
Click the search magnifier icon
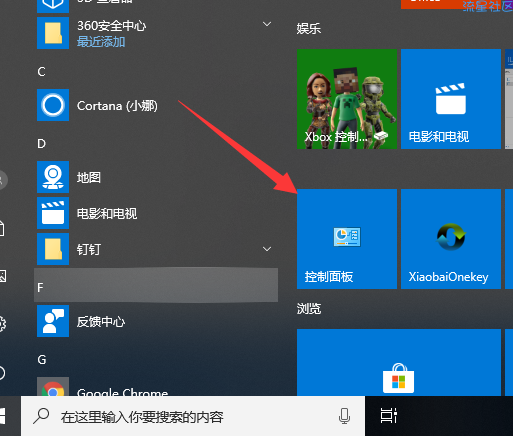(x=41, y=416)
